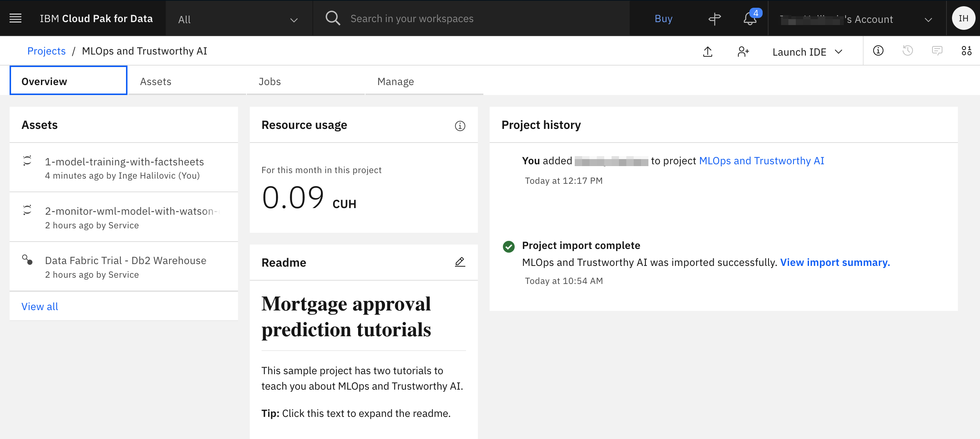This screenshot has width=980, height=439.
Task: Go to Projects breadcrumb link
Action: pyautogui.click(x=46, y=51)
